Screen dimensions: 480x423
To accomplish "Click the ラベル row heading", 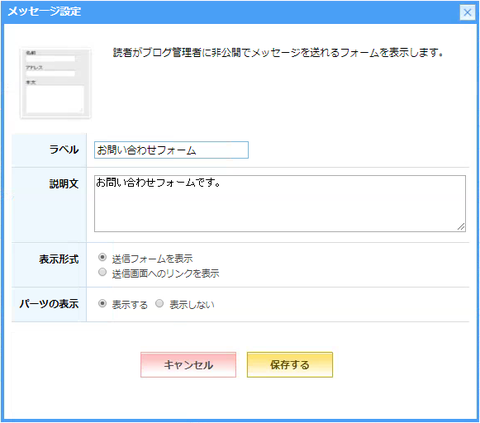I will [x=64, y=150].
